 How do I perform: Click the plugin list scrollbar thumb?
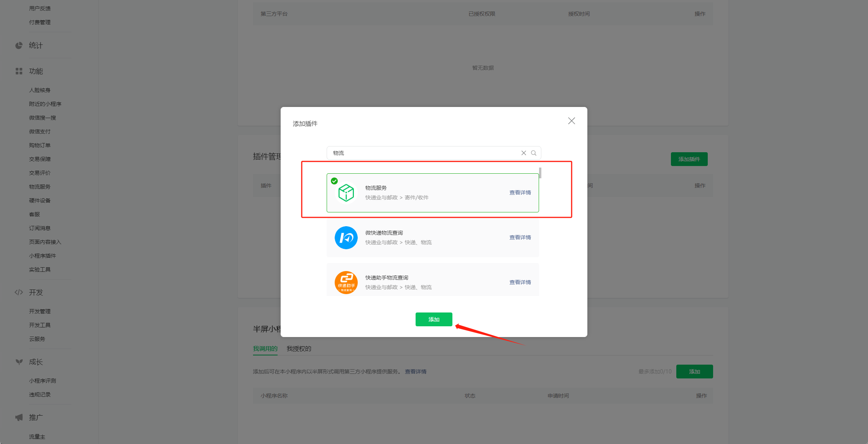tap(540, 173)
